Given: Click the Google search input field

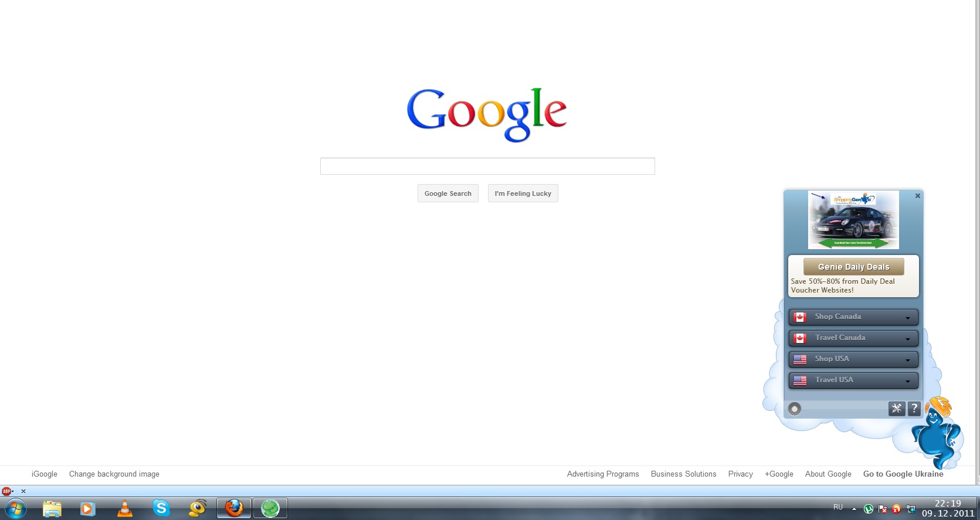Looking at the screenshot, I should tap(487, 166).
